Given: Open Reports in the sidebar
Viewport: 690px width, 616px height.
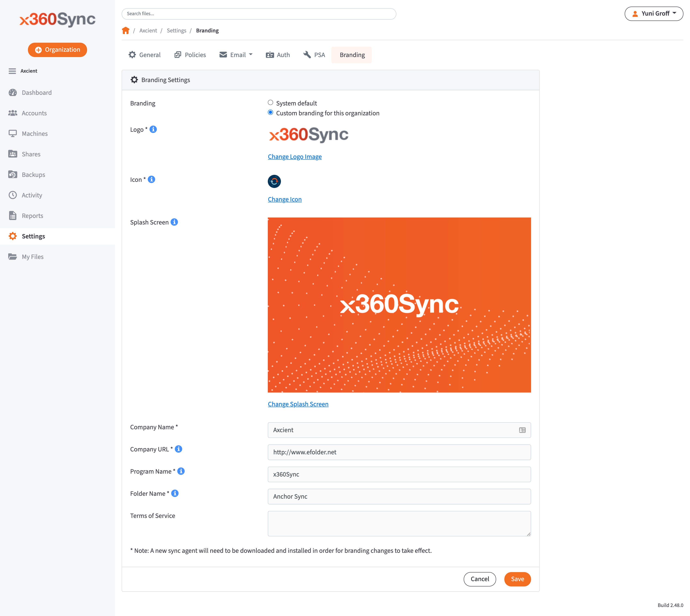Looking at the screenshot, I should pos(32,216).
